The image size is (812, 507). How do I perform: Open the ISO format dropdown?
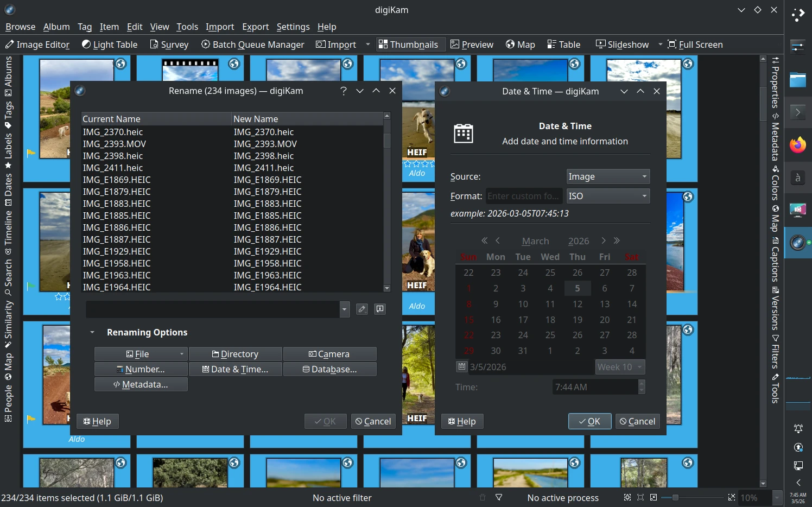click(x=607, y=196)
